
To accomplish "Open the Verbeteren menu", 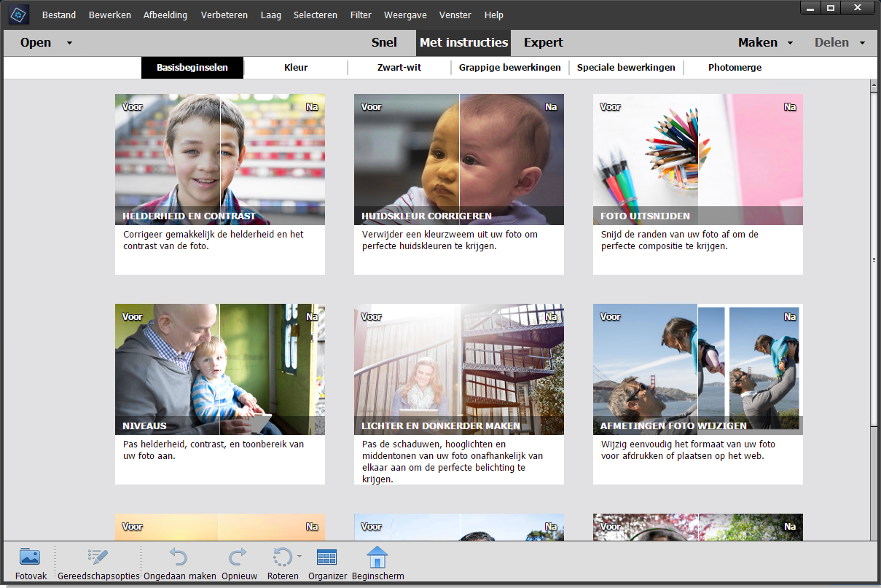I will 224,15.
